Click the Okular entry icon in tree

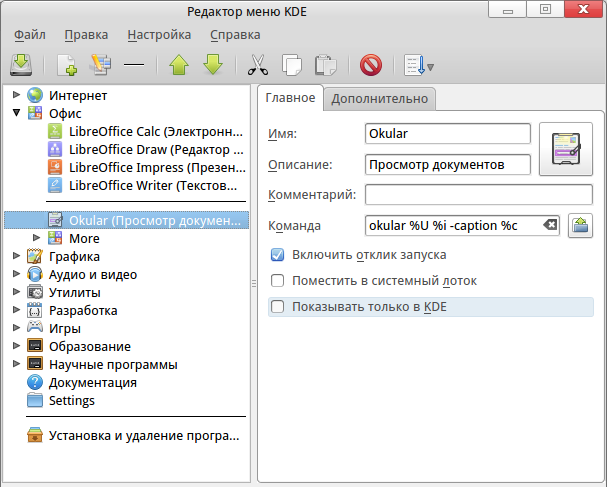coord(55,220)
